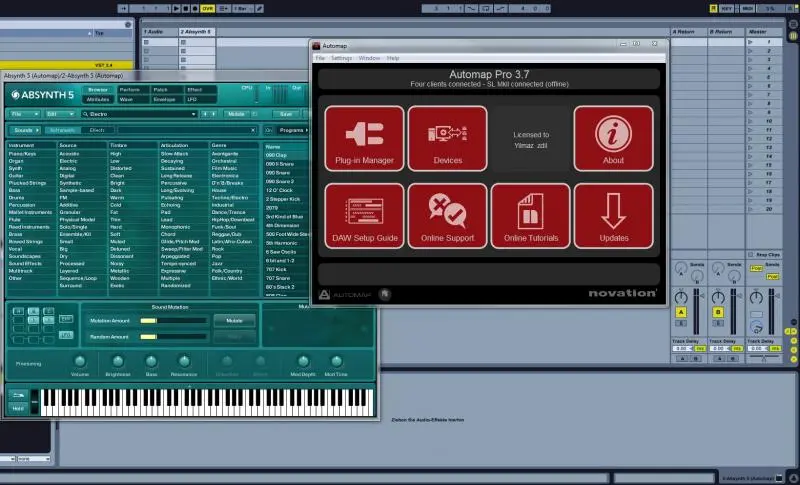This screenshot has width=800, height=485.
Task: Toggle the Hold button beside keyboard
Action: click(16, 408)
